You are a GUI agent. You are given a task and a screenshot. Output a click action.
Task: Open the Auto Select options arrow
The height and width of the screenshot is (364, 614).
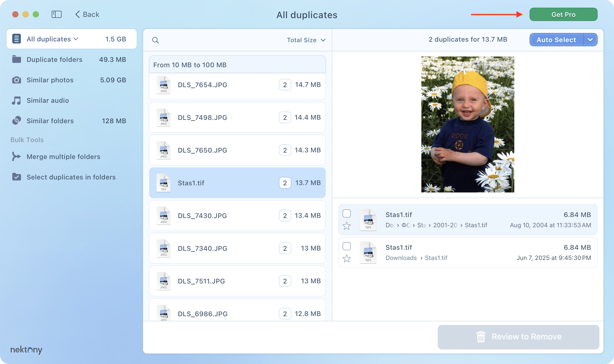click(590, 40)
